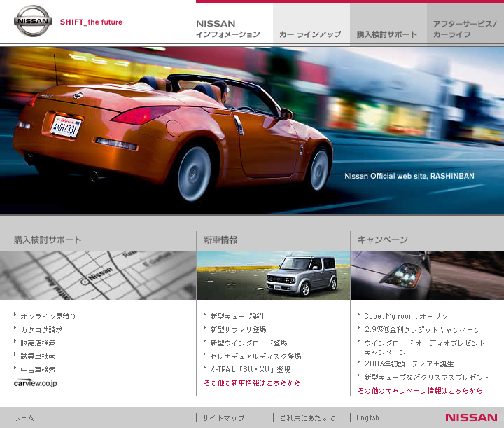Open NISSAN インフォメーション tab
The height and width of the screenshot is (428, 504).
click(x=234, y=23)
